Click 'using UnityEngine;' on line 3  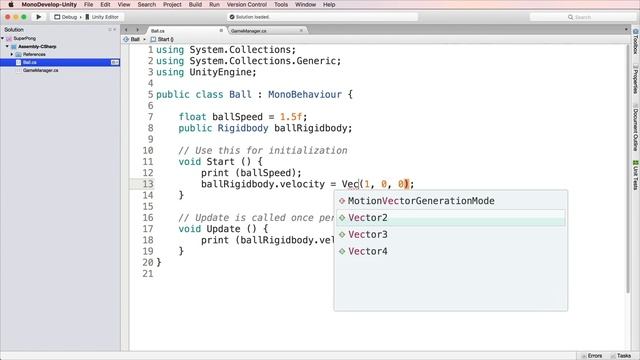(206, 72)
